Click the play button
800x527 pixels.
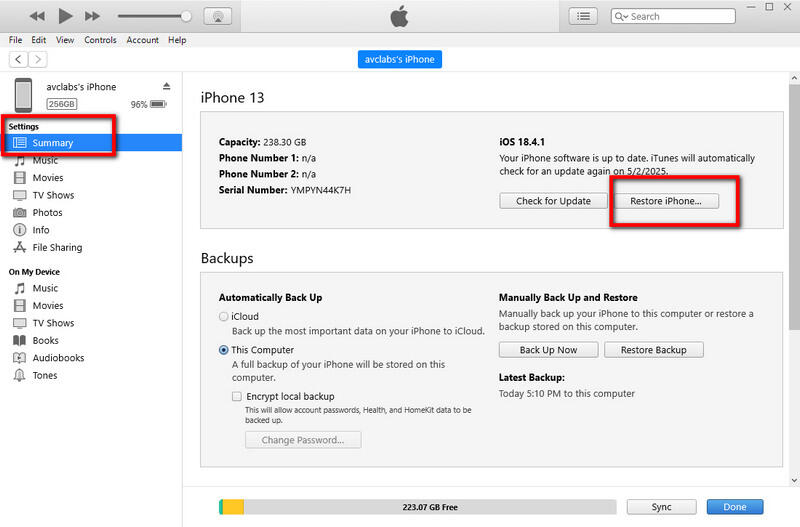(65, 16)
